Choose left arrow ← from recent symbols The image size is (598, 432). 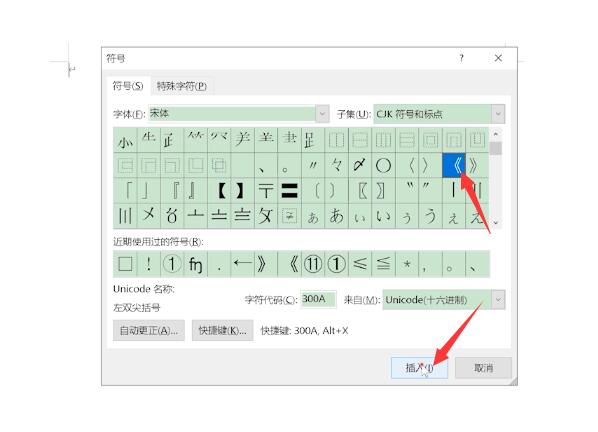[243, 264]
